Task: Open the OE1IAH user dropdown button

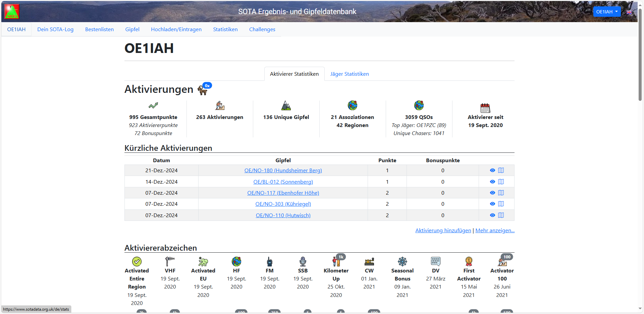Action: 606,12
